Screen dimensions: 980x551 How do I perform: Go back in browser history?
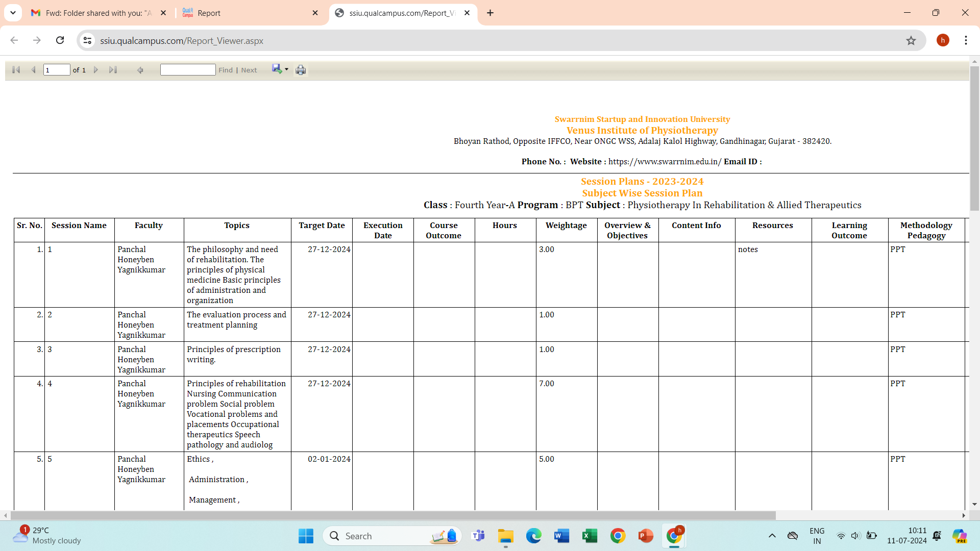click(14, 40)
